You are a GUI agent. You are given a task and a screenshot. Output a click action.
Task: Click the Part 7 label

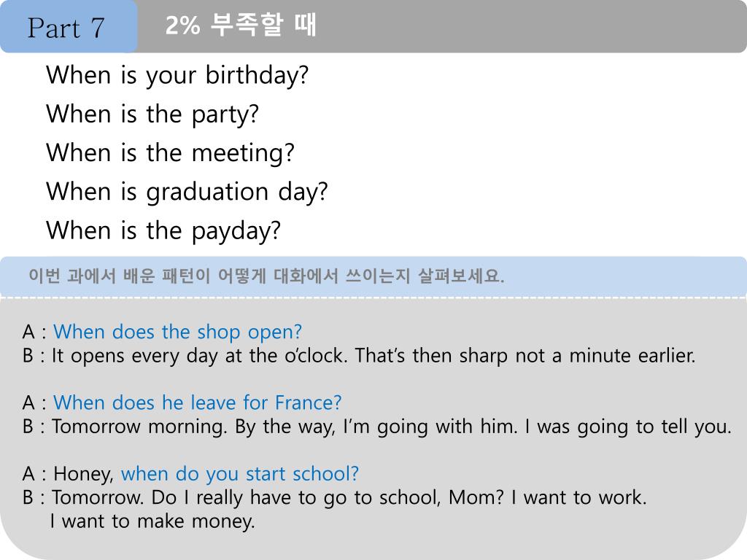(x=66, y=28)
